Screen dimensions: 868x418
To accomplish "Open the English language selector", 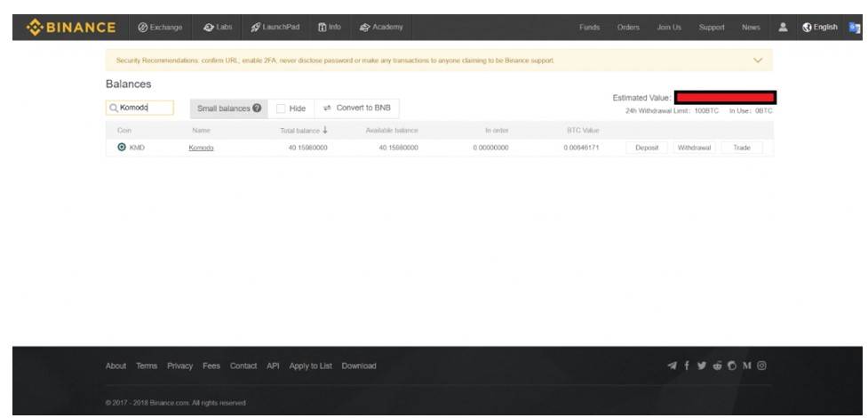I will click(x=820, y=28).
